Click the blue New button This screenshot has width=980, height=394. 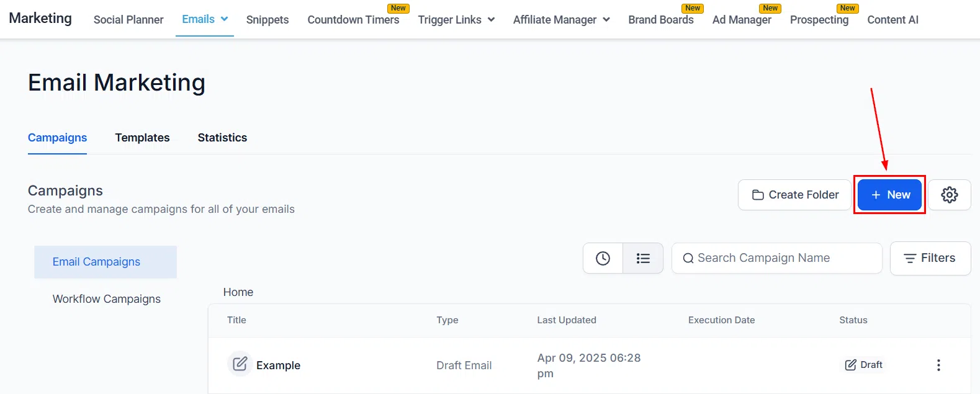click(889, 195)
